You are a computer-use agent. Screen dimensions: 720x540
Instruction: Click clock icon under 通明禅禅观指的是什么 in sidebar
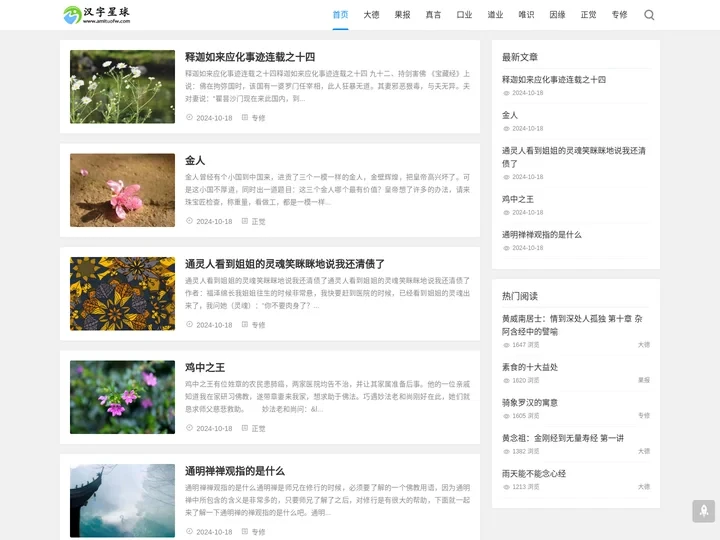pyautogui.click(x=506, y=248)
